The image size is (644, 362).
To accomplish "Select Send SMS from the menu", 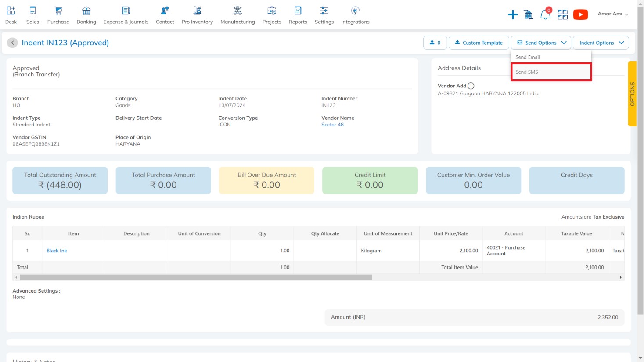I will pyautogui.click(x=551, y=72).
